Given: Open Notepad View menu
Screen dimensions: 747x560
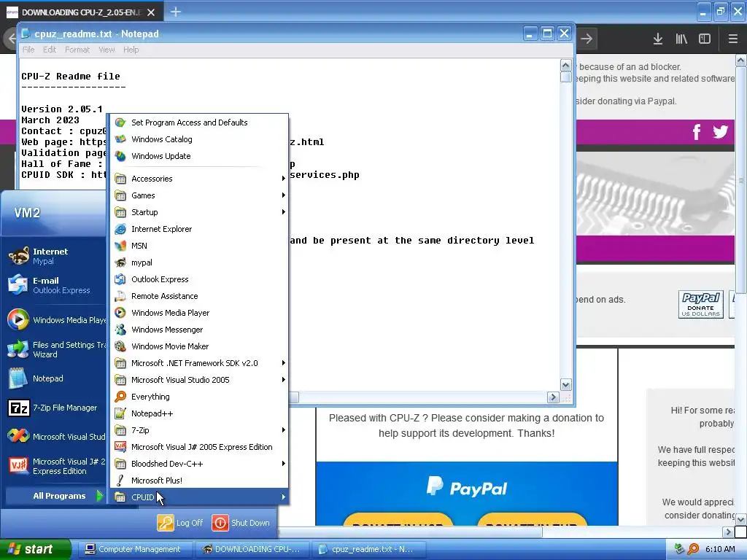Looking at the screenshot, I should pyautogui.click(x=107, y=50).
